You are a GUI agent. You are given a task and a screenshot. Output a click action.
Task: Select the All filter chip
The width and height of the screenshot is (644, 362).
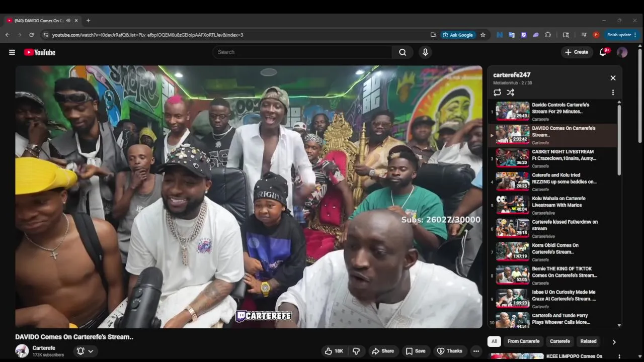pyautogui.click(x=494, y=341)
